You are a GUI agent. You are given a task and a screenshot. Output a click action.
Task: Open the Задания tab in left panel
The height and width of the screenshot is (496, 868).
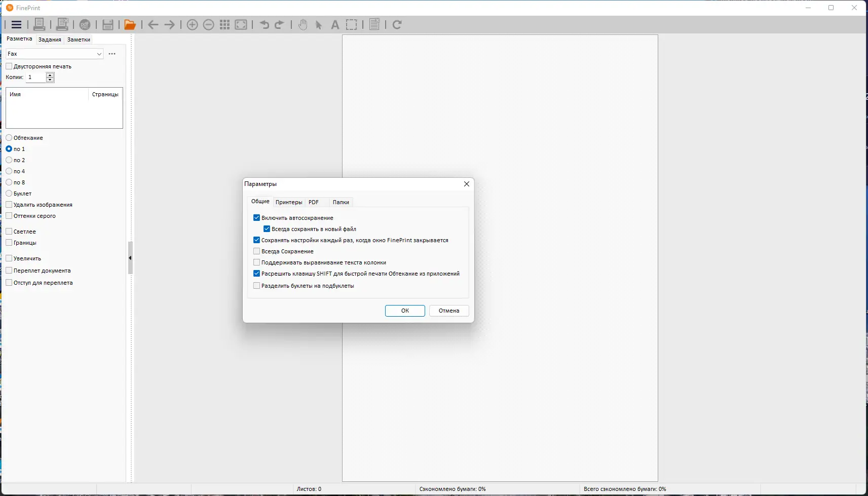(x=50, y=40)
